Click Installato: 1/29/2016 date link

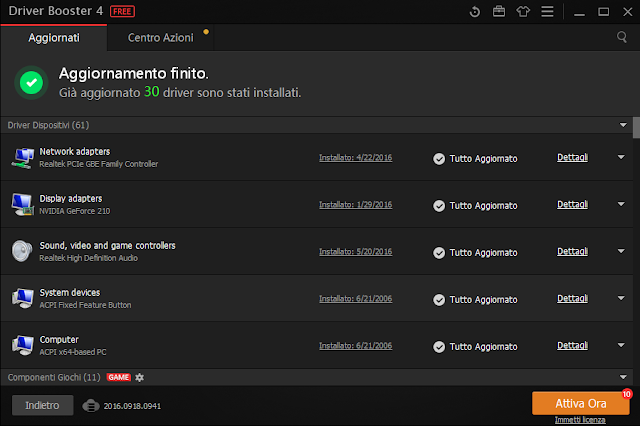pyautogui.click(x=356, y=204)
